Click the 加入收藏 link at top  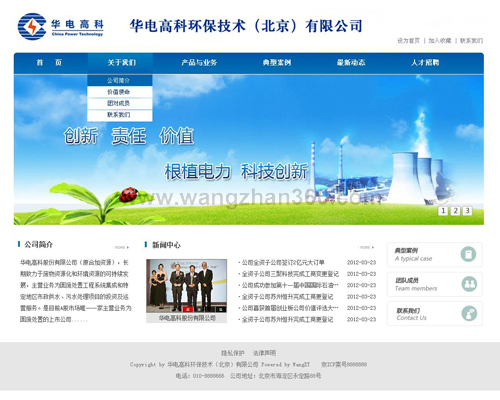pyautogui.click(x=440, y=41)
